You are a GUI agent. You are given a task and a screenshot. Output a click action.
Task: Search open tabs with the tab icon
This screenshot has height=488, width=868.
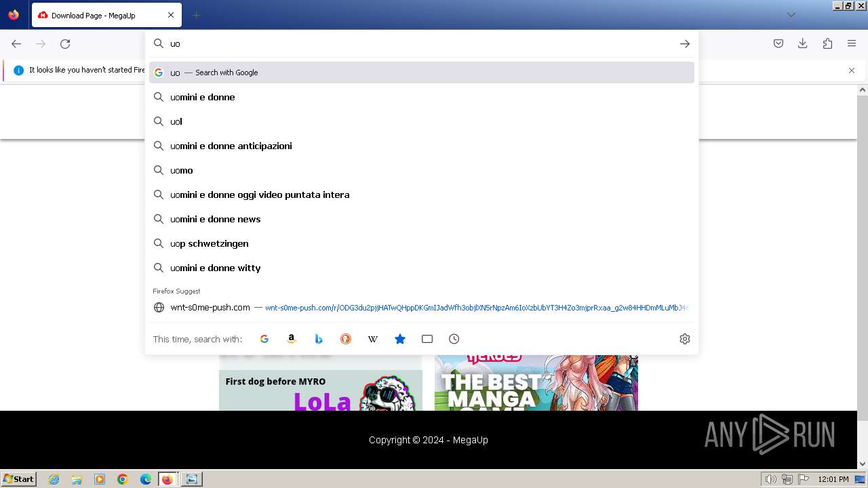[x=427, y=339]
